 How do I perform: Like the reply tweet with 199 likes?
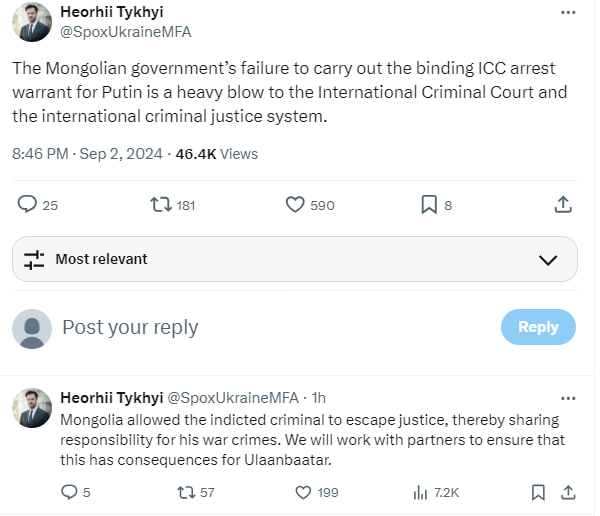(x=304, y=492)
